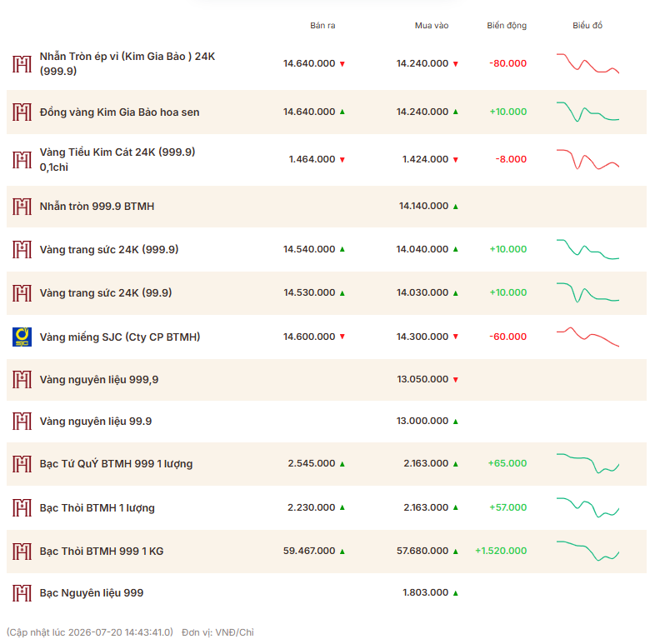Open the red trend chart for Vàng miếng SJC

pos(587,337)
